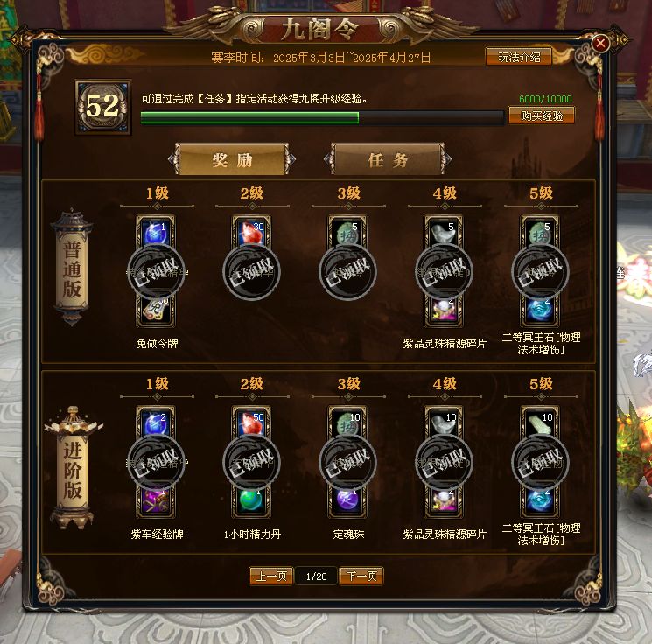Close the 九阁令 window
Viewport: 652px width, 644px height.
[600, 43]
